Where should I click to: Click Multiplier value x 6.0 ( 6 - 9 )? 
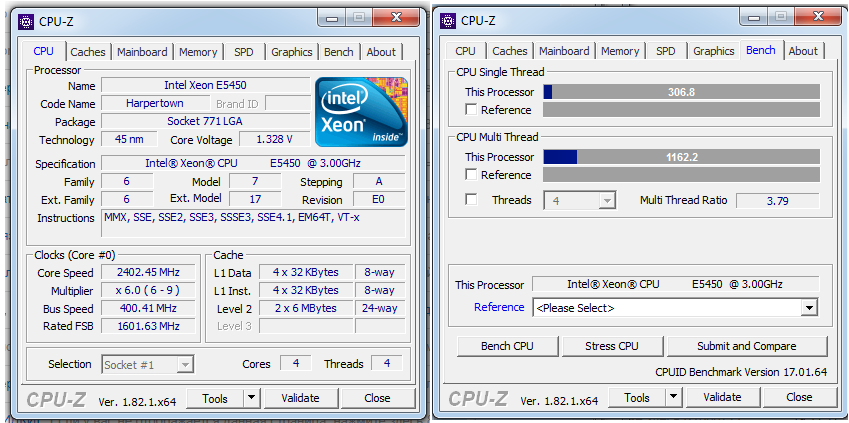click(148, 290)
